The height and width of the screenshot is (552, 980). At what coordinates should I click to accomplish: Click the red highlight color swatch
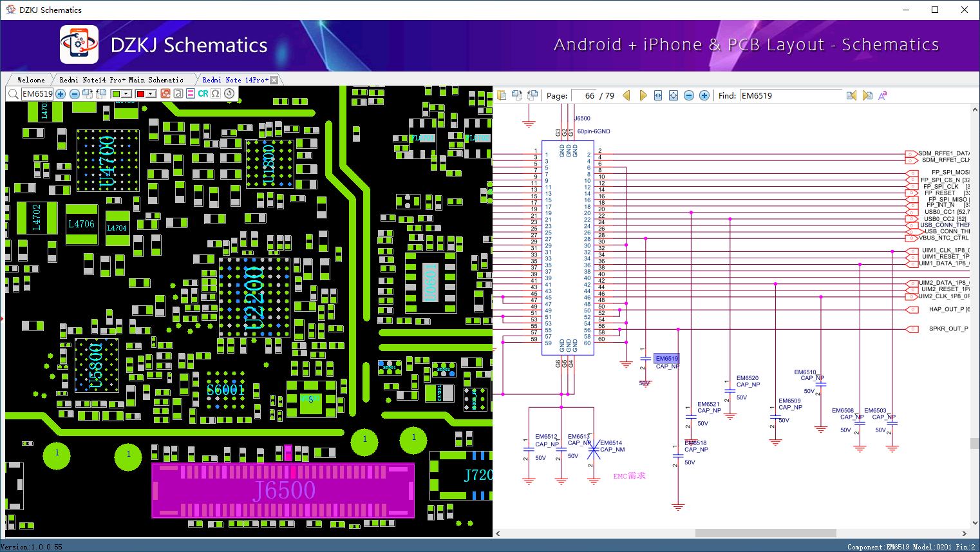(140, 94)
